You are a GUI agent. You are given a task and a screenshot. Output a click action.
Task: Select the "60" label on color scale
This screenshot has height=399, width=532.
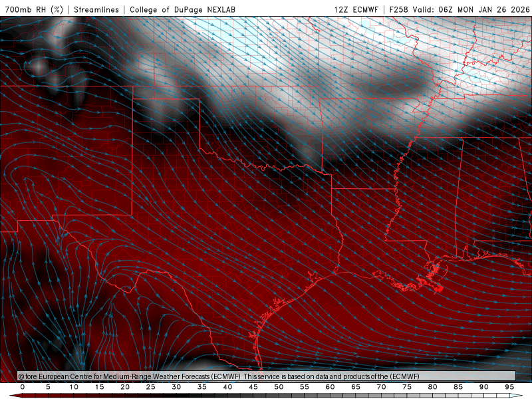pos(330,387)
